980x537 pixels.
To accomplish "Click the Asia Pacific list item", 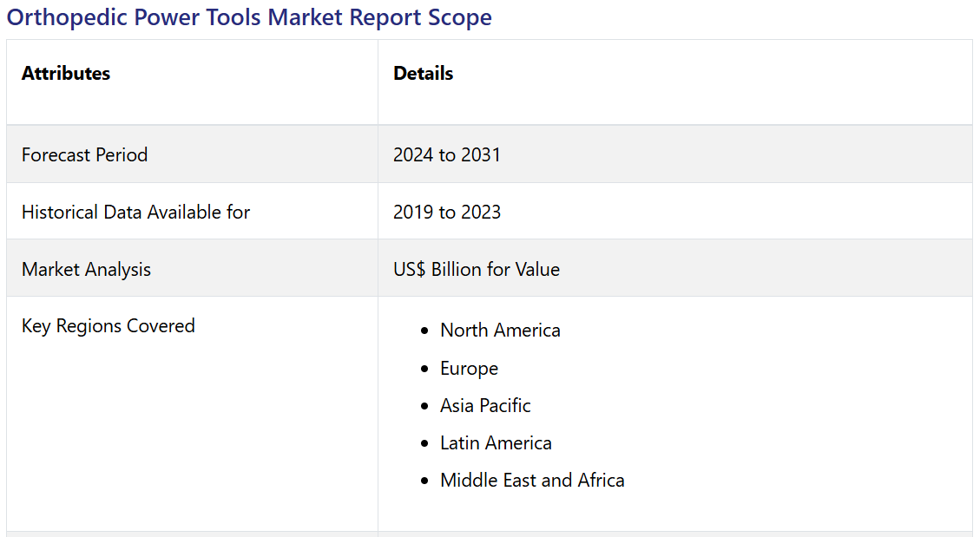I will click(x=485, y=406).
